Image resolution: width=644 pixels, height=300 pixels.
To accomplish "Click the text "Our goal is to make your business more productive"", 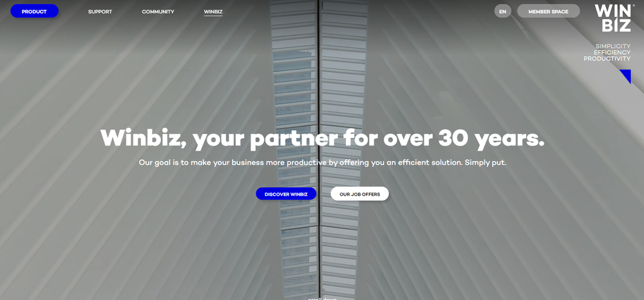I will (232, 162).
